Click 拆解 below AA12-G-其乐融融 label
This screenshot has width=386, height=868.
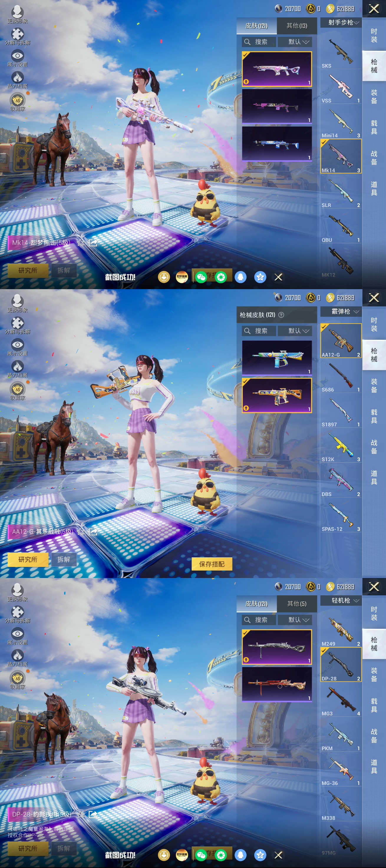tap(64, 559)
